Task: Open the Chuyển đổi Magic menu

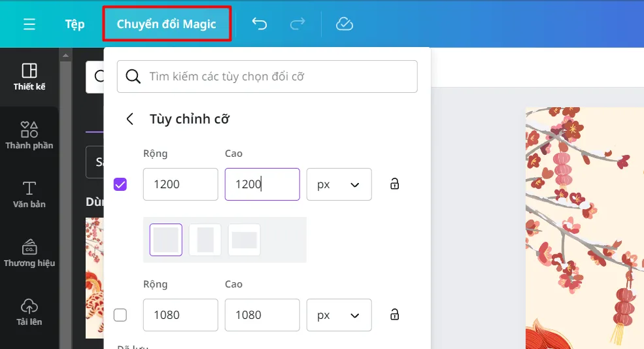Action: (x=166, y=24)
